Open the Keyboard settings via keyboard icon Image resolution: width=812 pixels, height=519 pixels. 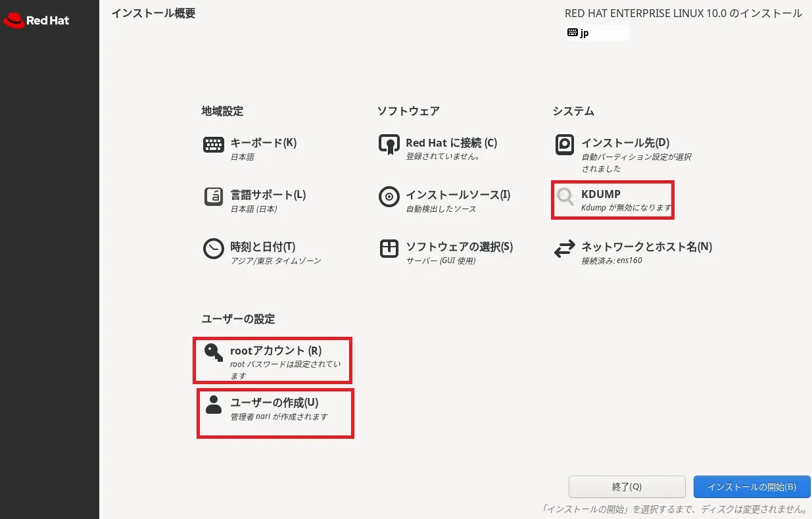(213, 144)
